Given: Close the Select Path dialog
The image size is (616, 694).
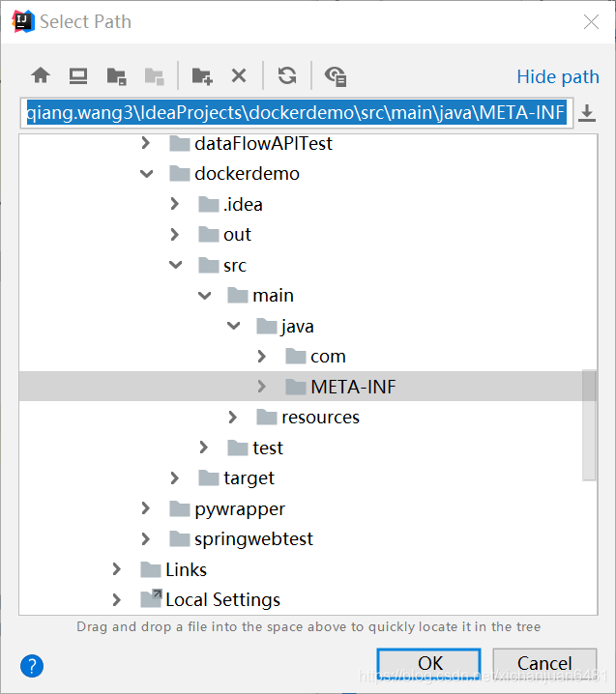Looking at the screenshot, I should pyautogui.click(x=591, y=21).
